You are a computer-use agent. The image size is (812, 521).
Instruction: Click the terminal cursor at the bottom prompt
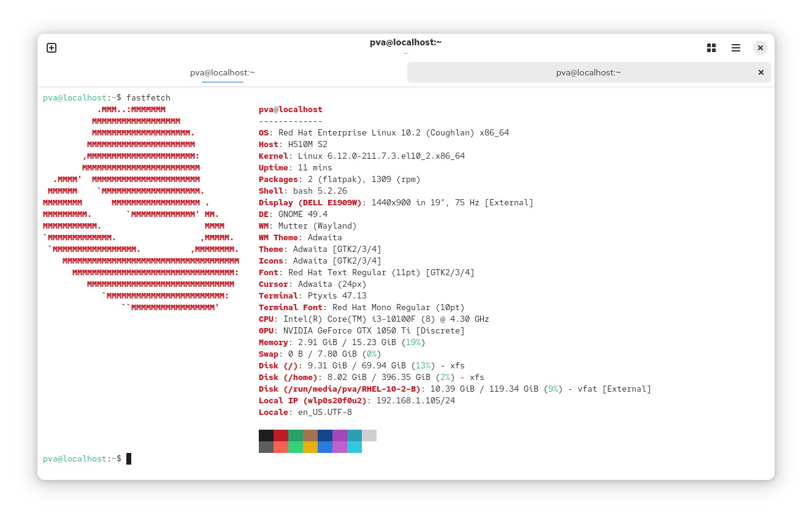tap(129, 458)
